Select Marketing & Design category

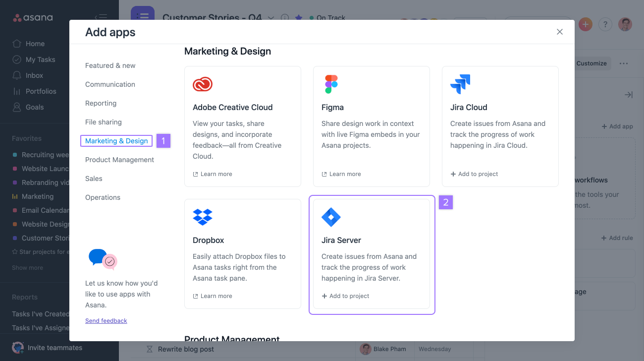click(x=116, y=141)
